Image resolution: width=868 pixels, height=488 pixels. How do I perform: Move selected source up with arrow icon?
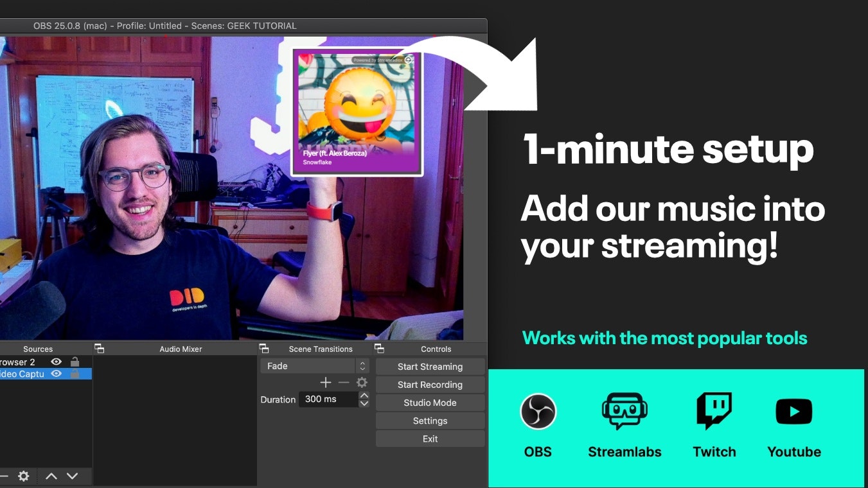[51, 476]
